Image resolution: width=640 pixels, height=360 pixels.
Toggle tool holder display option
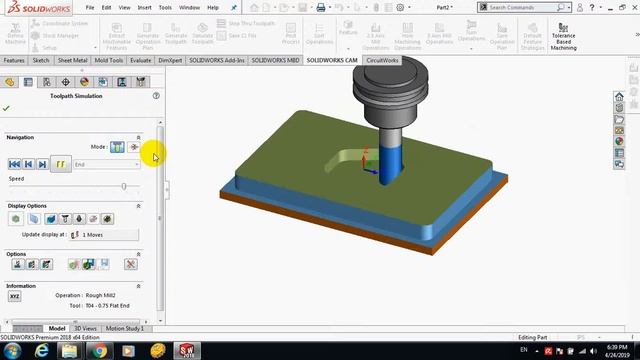tap(65, 219)
